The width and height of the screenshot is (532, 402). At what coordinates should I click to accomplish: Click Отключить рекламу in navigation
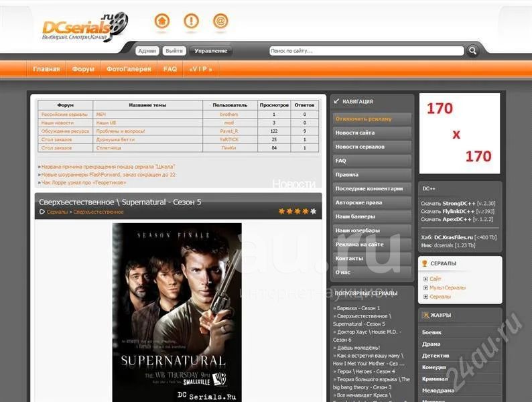372,119
